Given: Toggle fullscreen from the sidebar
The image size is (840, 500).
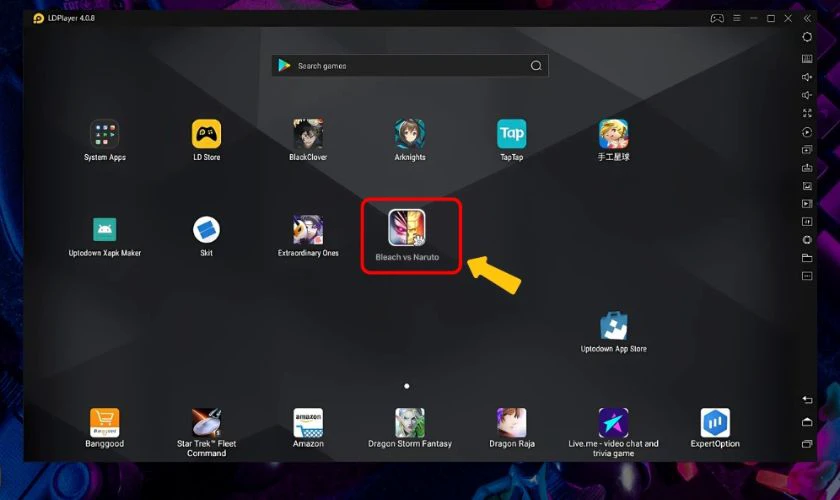Looking at the screenshot, I should click(x=807, y=113).
